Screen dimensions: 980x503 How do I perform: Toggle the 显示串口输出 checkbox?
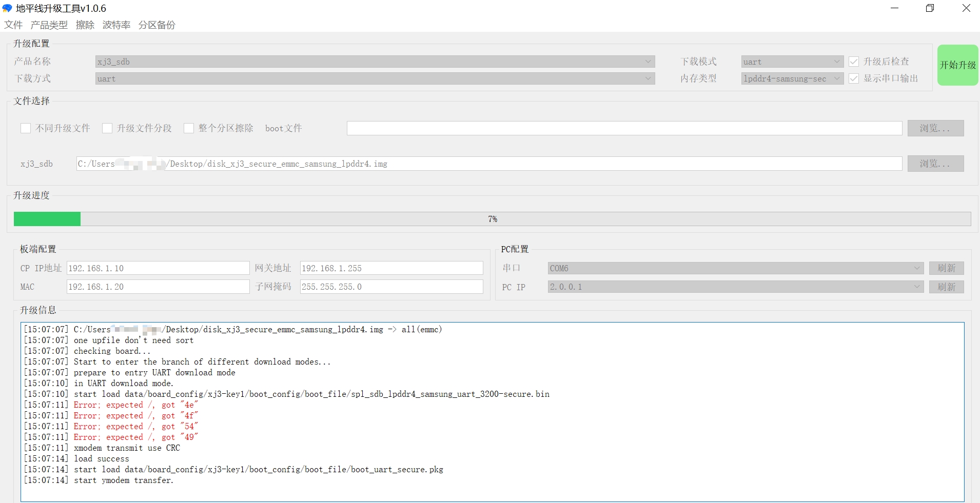[854, 78]
